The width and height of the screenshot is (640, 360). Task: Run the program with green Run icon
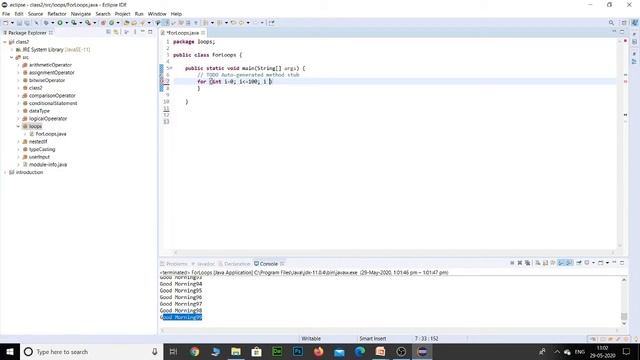click(60, 23)
